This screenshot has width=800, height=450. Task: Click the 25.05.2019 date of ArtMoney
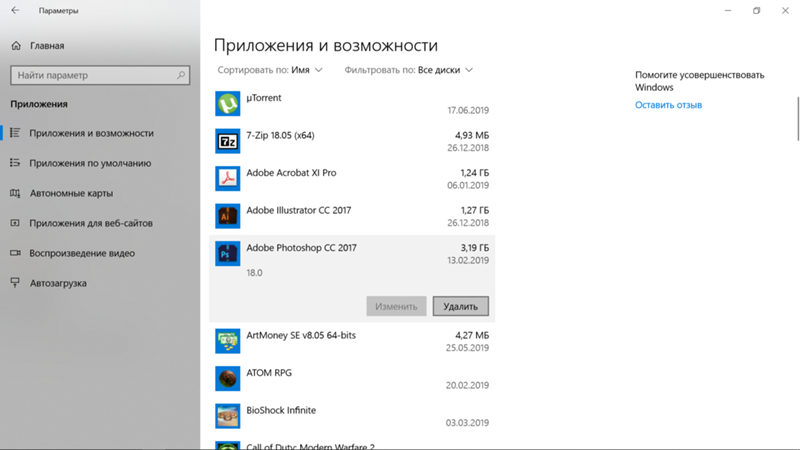[467, 348]
